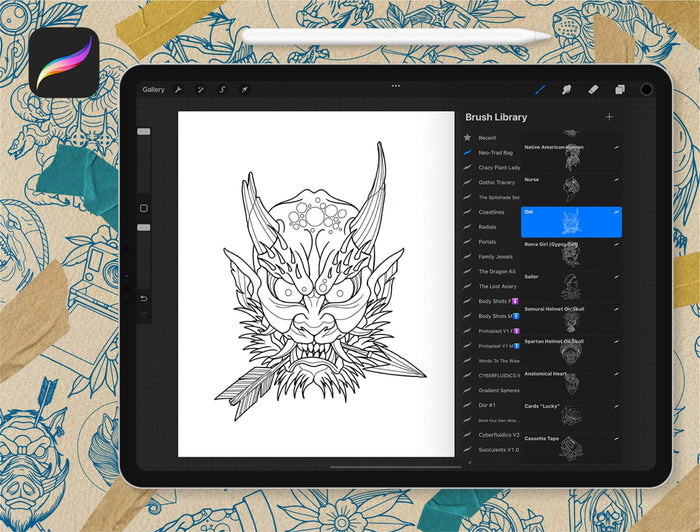Select the Neo-Trad Bag brush set
This screenshot has height=532, width=700.
pos(495,153)
